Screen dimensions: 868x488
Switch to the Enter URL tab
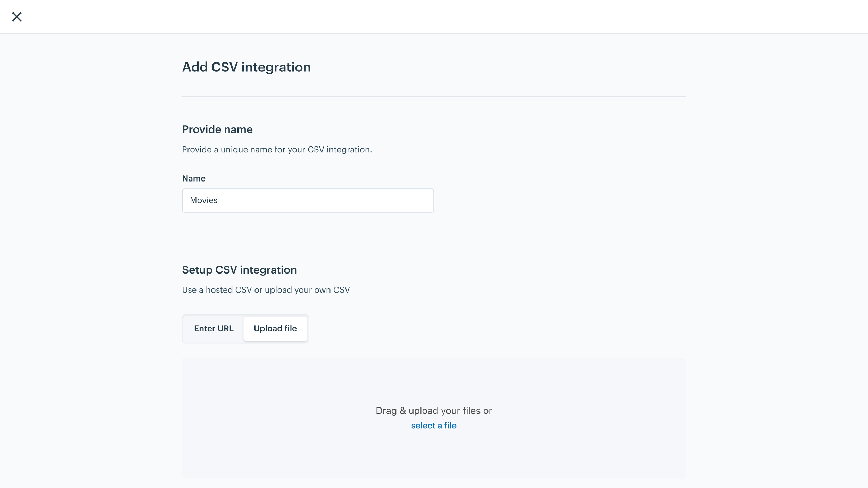coord(214,328)
